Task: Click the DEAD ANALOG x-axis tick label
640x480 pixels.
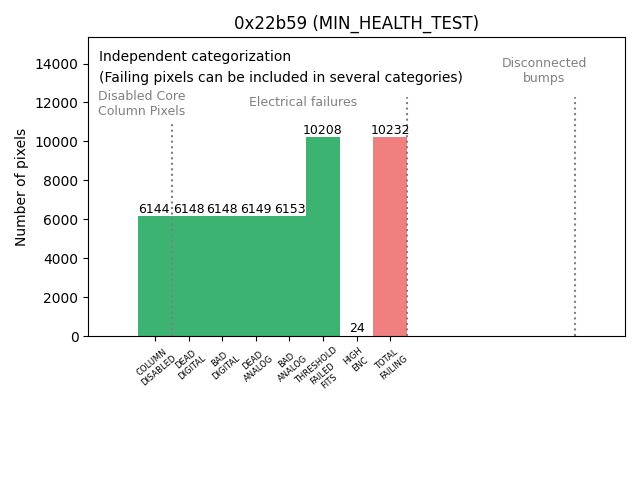Action: coord(255,366)
